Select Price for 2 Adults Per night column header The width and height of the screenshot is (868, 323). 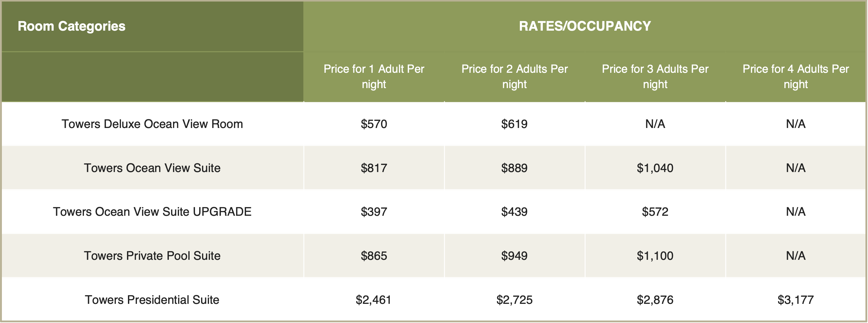click(514, 77)
